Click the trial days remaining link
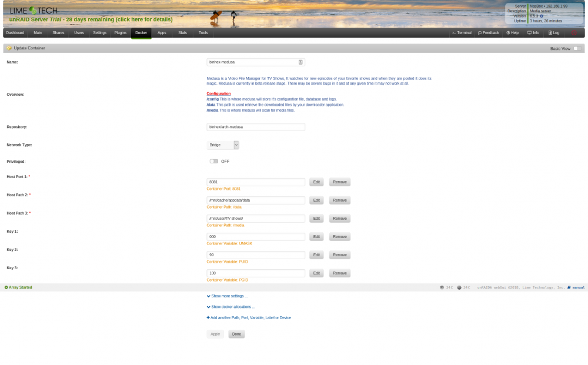 [x=91, y=19]
